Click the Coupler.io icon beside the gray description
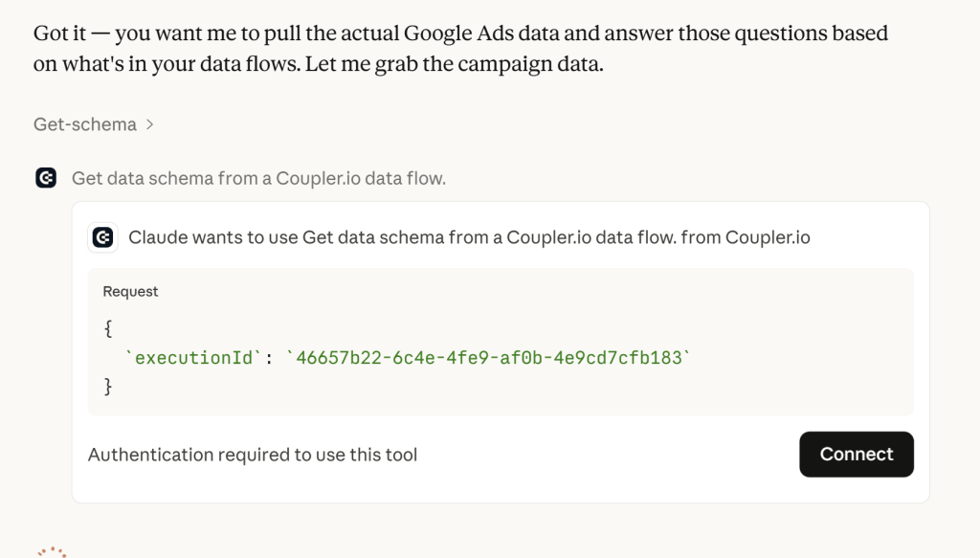The image size is (980, 558). point(46,178)
